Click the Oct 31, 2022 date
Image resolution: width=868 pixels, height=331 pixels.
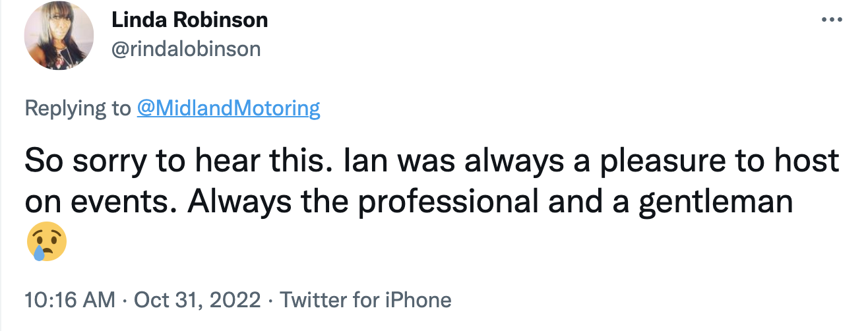pyautogui.click(x=197, y=300)
